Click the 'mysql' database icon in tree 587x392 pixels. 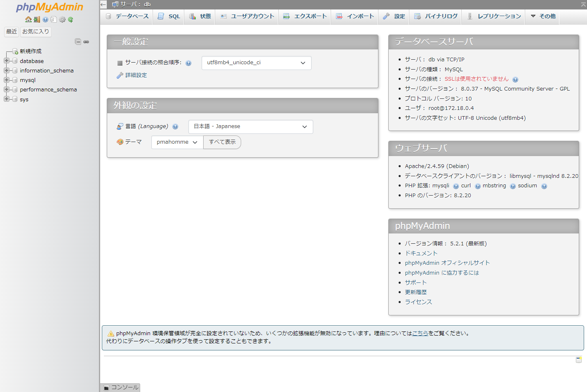pos(15,80)
